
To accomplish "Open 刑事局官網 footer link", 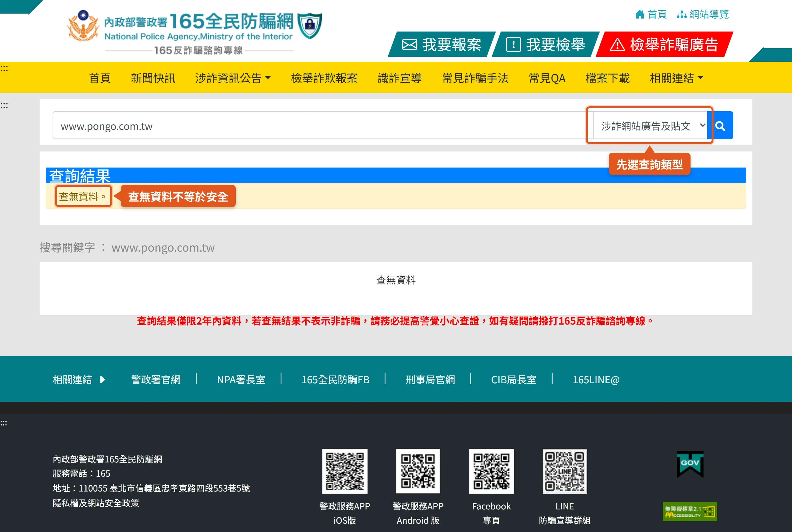I will [x=430, y=380].
